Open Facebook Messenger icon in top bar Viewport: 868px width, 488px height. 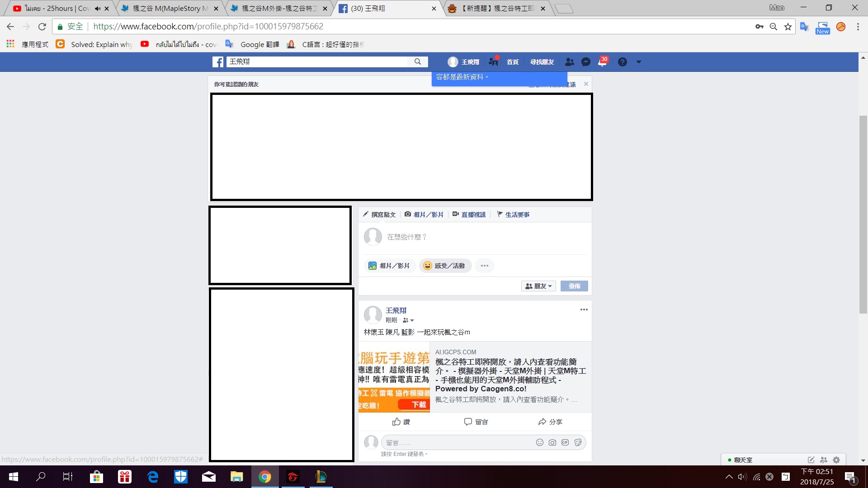(586, 62)
